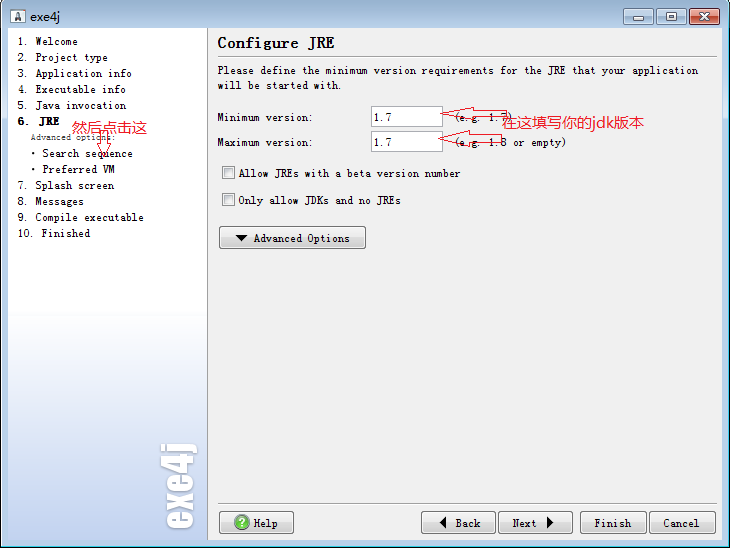735x550 pixels.
Task: Open the Preferred VM advanced option
Action: click(78, 170)
